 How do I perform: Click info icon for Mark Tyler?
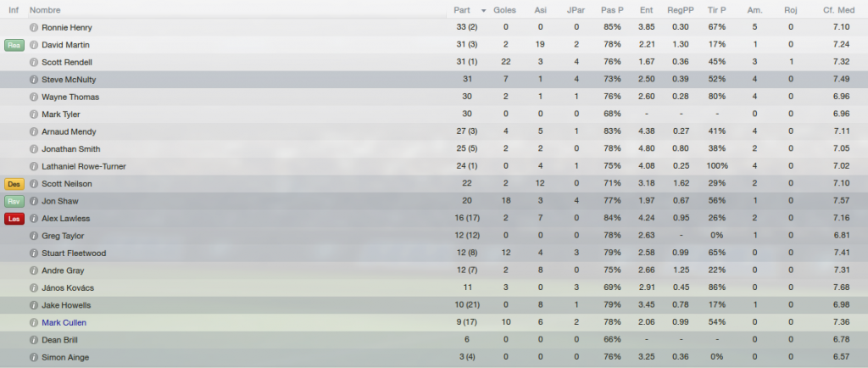pyautogui.click(x=34, y=114)
